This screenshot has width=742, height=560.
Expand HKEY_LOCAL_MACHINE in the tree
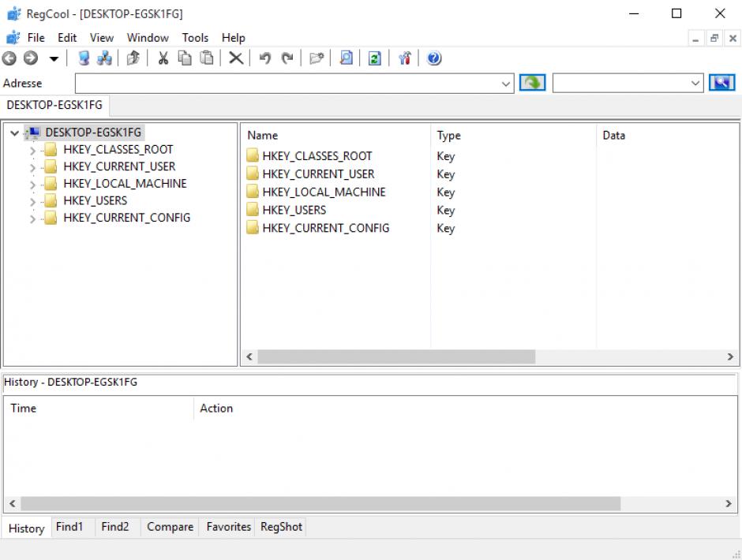click(x=32, y=185)
